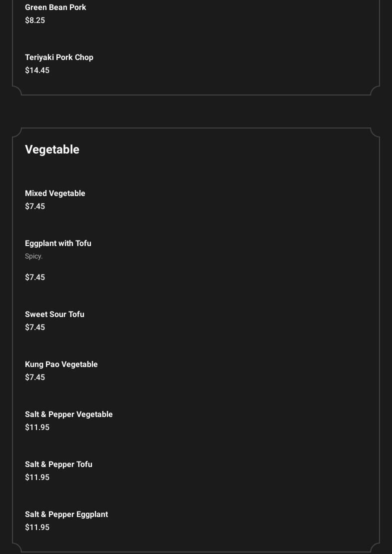
Task: Click the Spicy description text
Action: coord(33,256)
